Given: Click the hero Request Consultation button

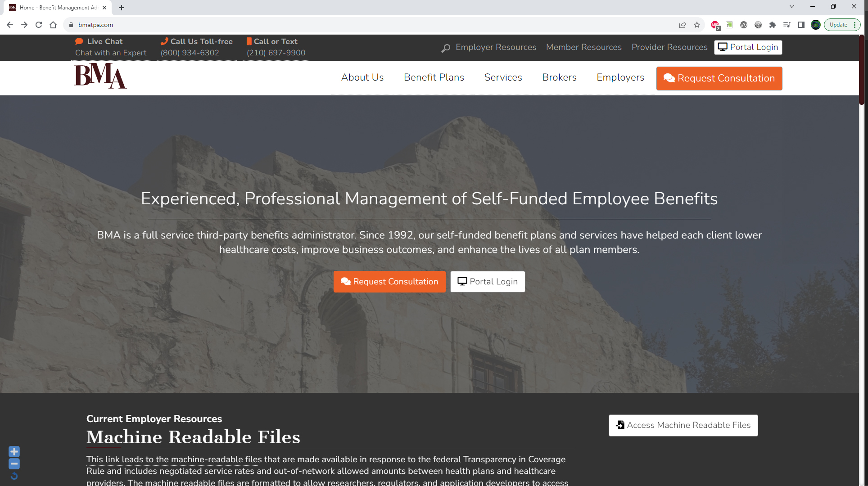Looking at the screenshot, I should click(389, 282).
